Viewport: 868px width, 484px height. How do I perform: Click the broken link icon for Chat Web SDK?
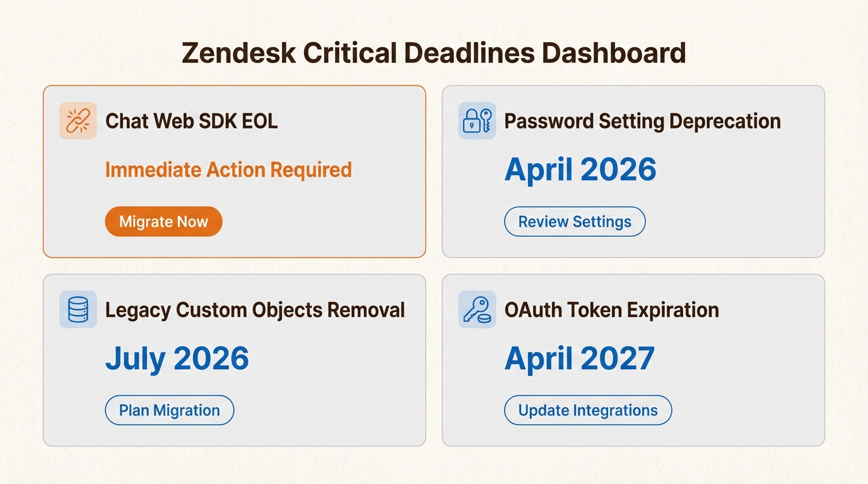[78, 120]
